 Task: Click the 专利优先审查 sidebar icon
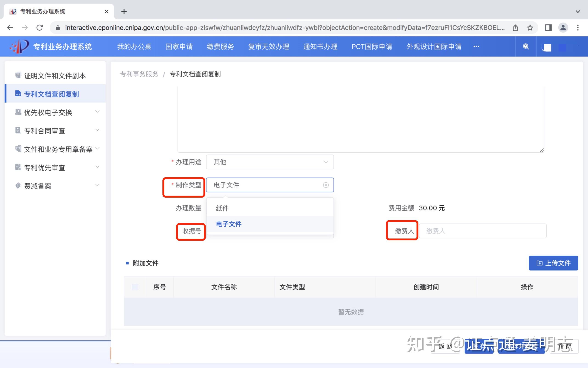pyautogui.click(x=18, y=167)
